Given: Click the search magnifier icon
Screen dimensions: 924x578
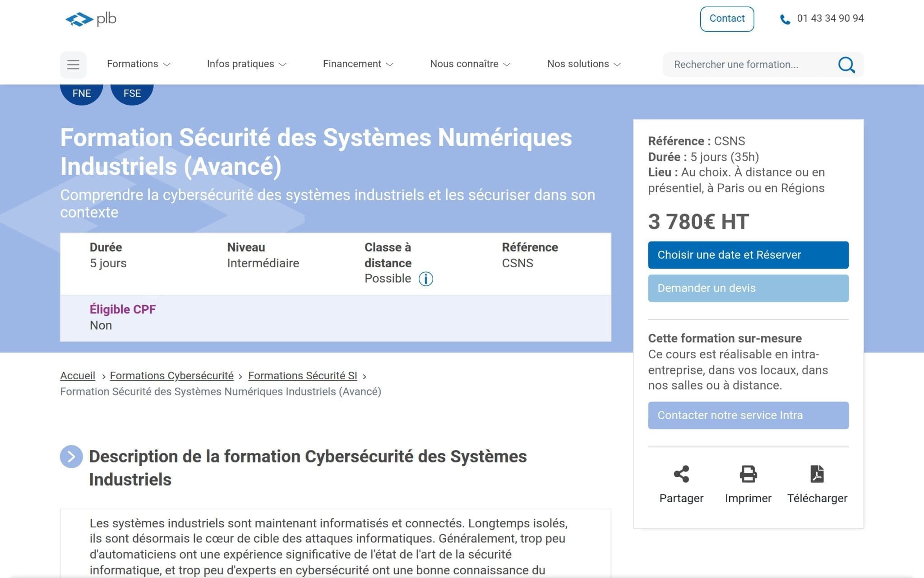Looking at the screenshot, I should point(846,65).
